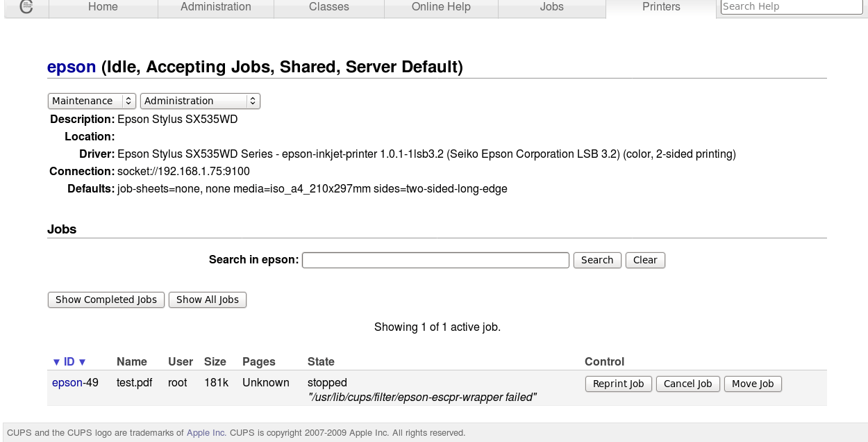Open the Administration tab

pos(215,7)
